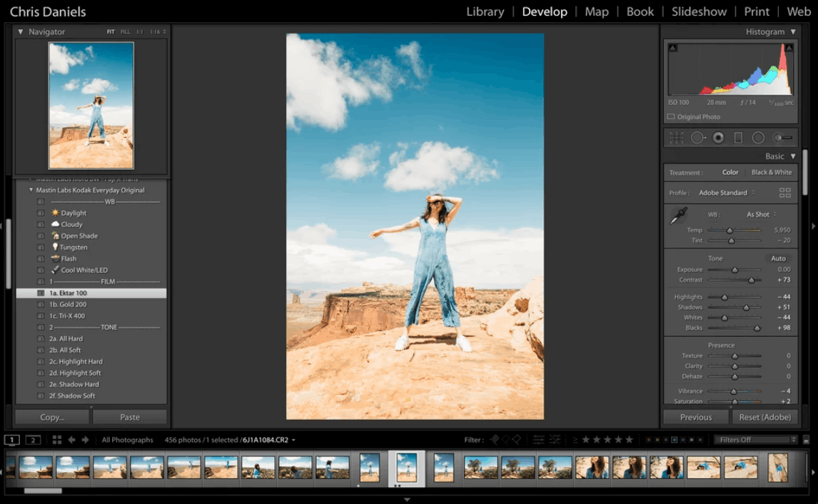Click the Auto tone button

tap(778, 258)
